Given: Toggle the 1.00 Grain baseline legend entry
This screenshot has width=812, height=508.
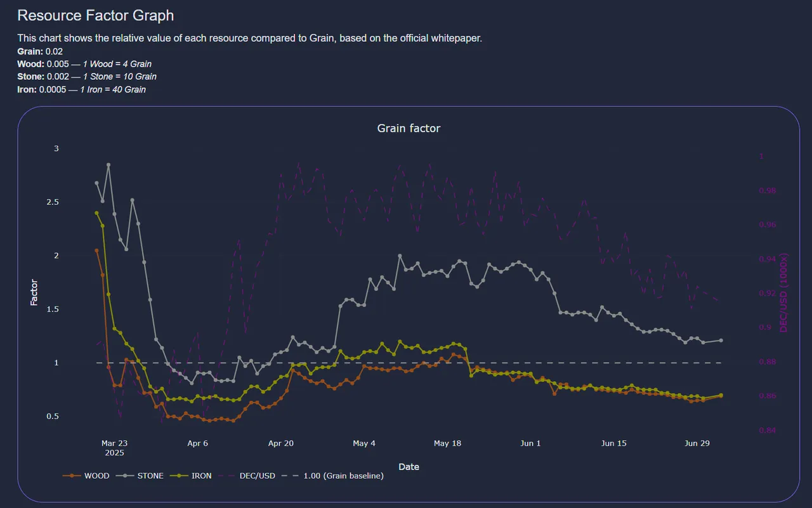Looking at the screenshot, I should point(333,476).
